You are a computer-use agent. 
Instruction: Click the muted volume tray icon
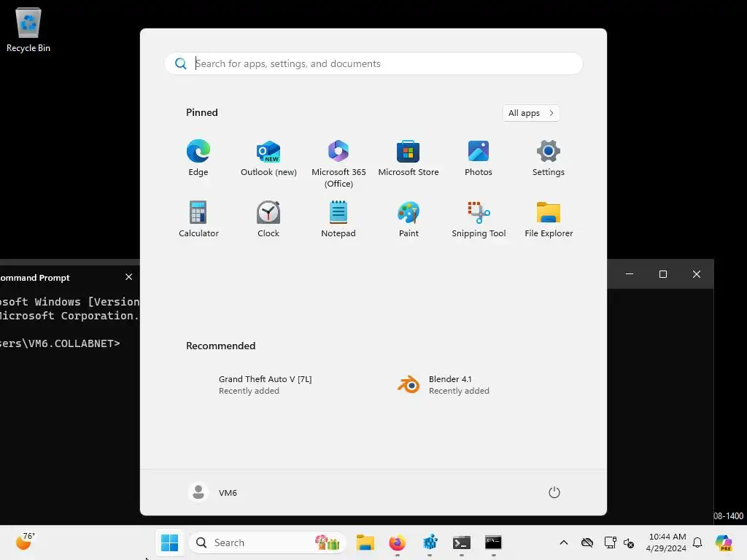click(x=628, y=542)
